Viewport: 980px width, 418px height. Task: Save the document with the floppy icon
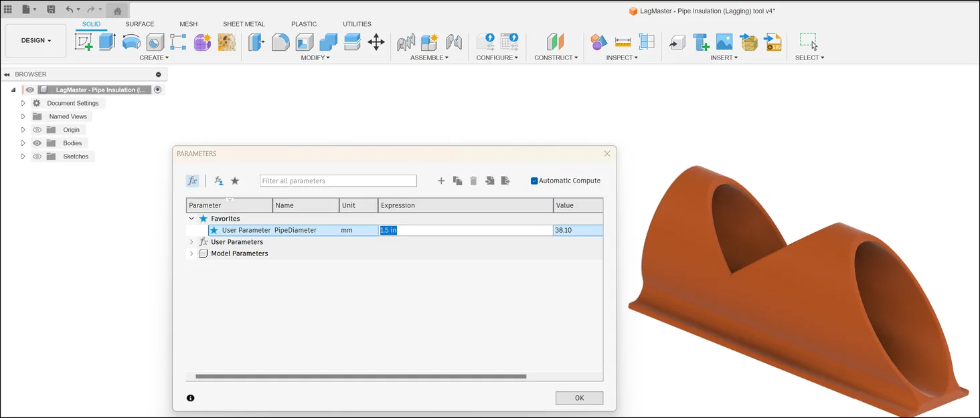(x=51, y=9)
